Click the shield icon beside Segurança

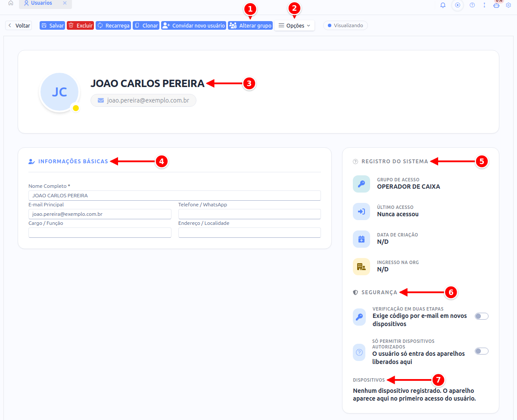click(355, 292)
